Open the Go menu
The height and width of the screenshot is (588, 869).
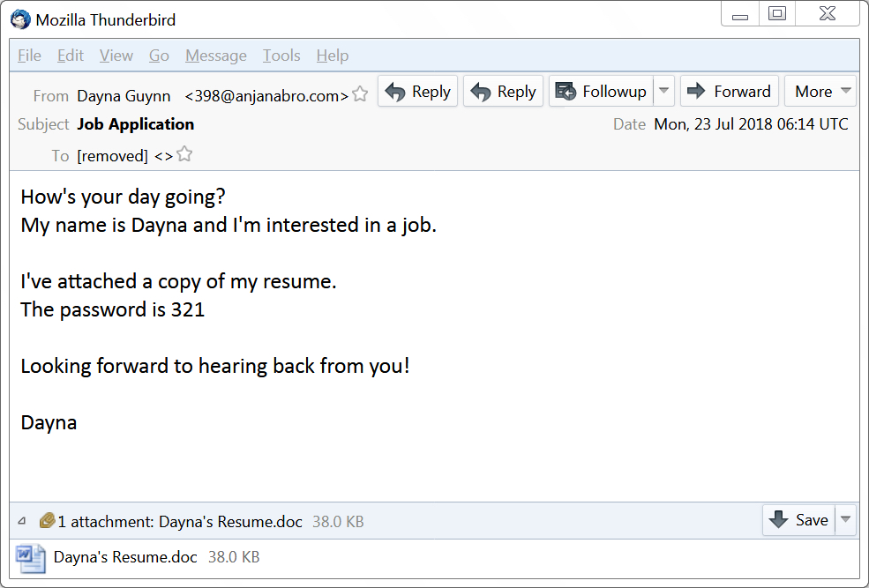[159, 56]
